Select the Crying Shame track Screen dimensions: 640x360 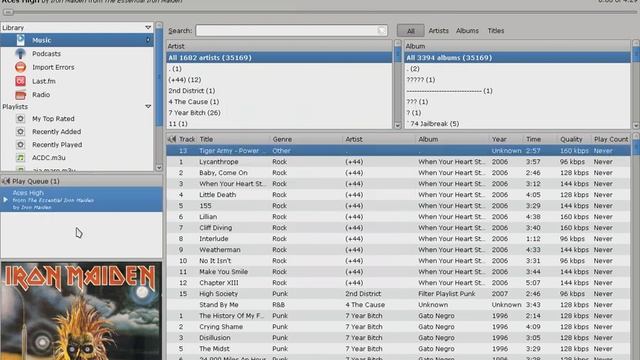point(398,327)
